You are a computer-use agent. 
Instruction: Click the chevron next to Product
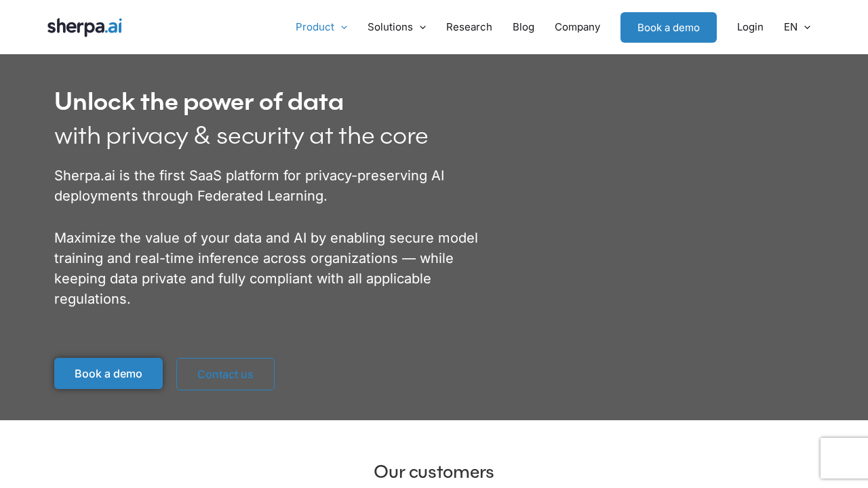tap(342, 26)
